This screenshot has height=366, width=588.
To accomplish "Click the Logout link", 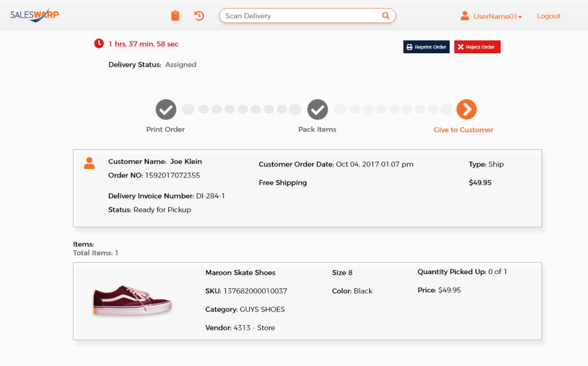I will [548, 16].
